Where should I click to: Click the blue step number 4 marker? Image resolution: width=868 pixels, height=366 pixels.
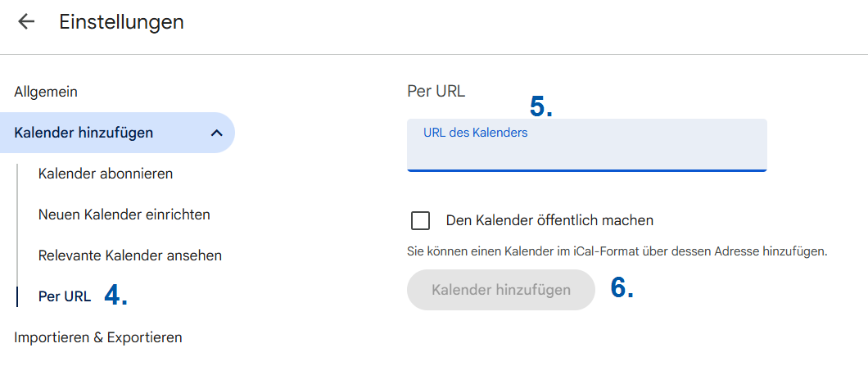coord(115,296)
